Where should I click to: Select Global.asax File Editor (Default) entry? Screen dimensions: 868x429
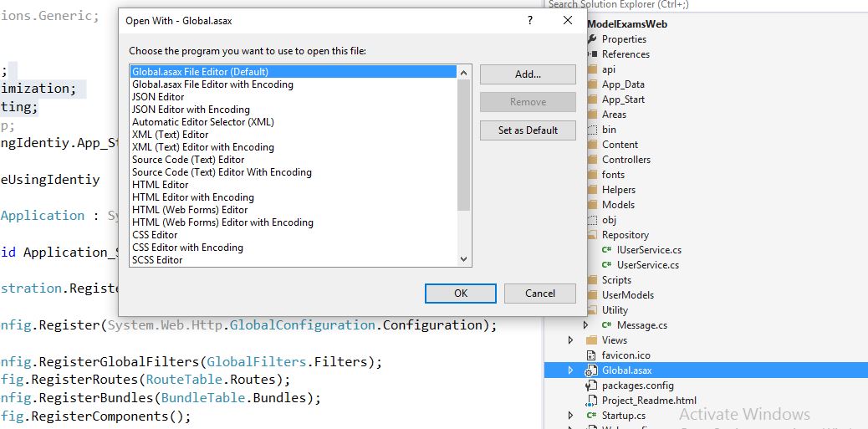pyautogui.click(x=294, y=72)
